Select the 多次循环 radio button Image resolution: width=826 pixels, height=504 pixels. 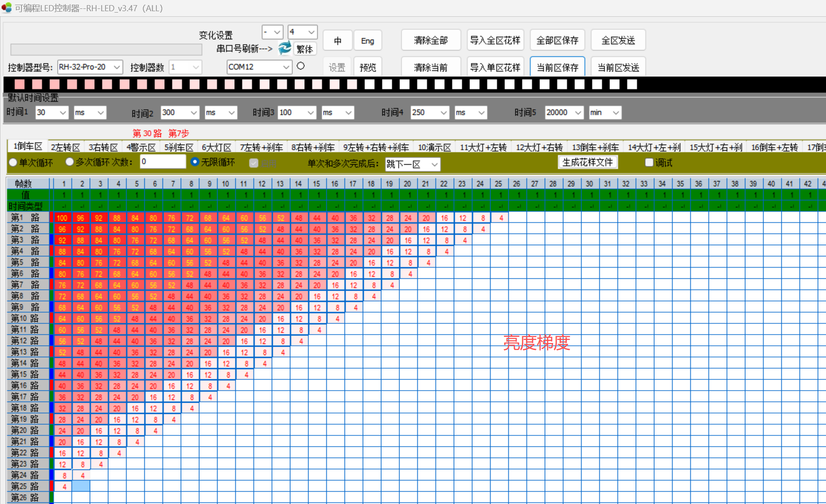coord(69,162)
